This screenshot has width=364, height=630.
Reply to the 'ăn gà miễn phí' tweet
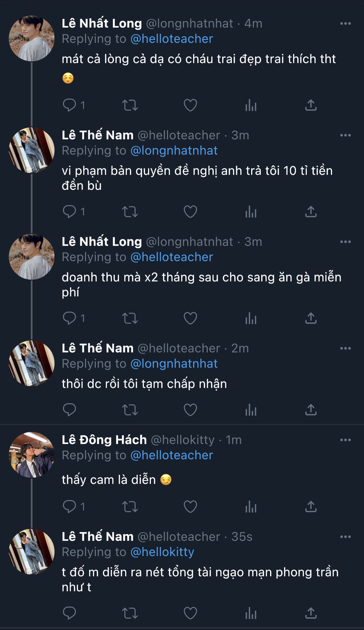[x=70, y=318]
